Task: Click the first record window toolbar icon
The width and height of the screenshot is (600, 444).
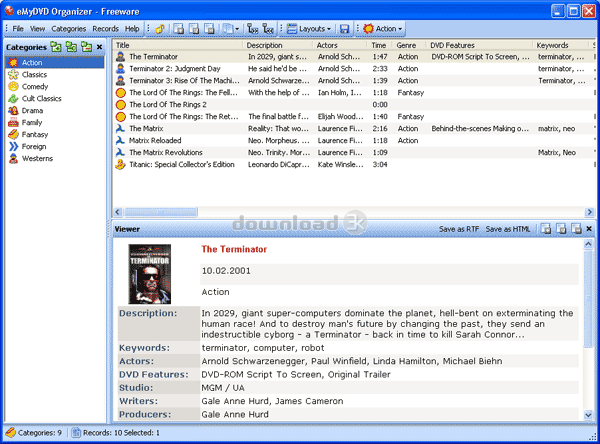Action: 179,29
